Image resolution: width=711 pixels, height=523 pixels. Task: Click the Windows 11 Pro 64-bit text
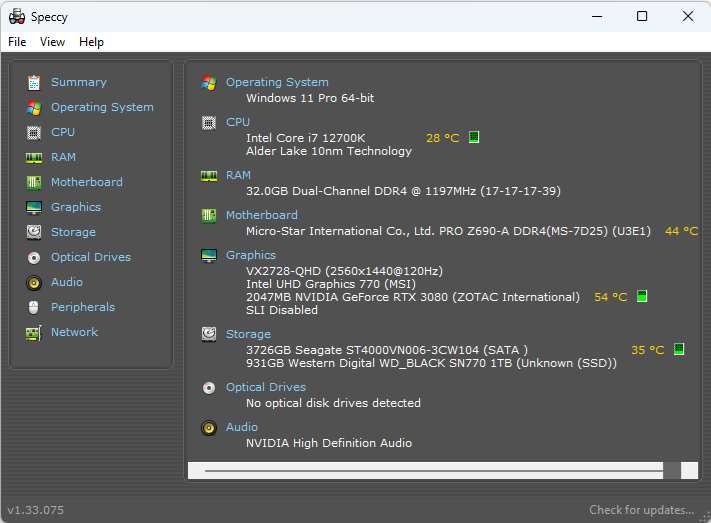tap(310, 98)
